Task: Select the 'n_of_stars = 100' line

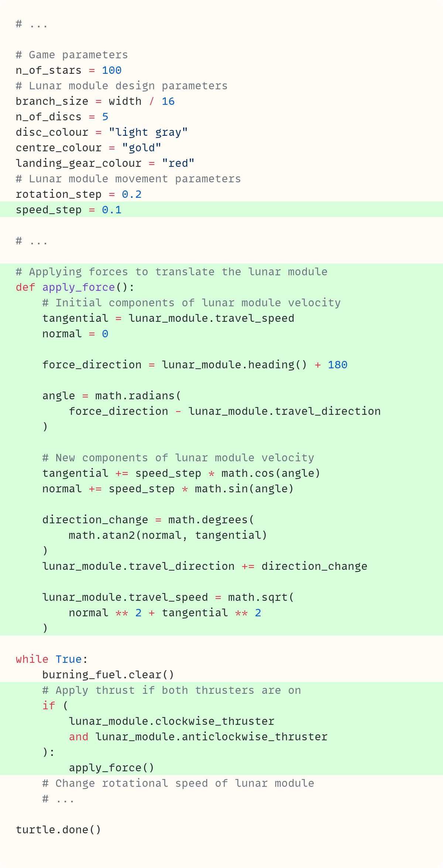Action: pos(69,70)
